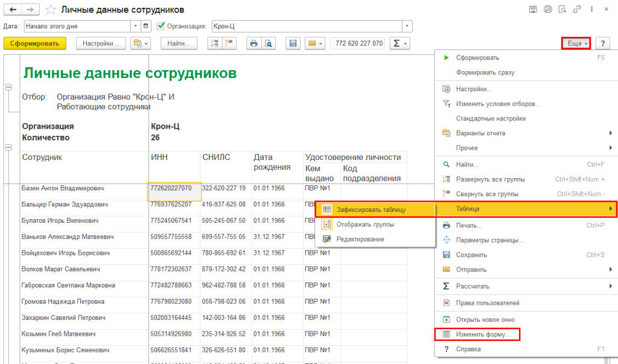Select the ИНН cell 772620227070
618x364 pixels.
point(174,191)
